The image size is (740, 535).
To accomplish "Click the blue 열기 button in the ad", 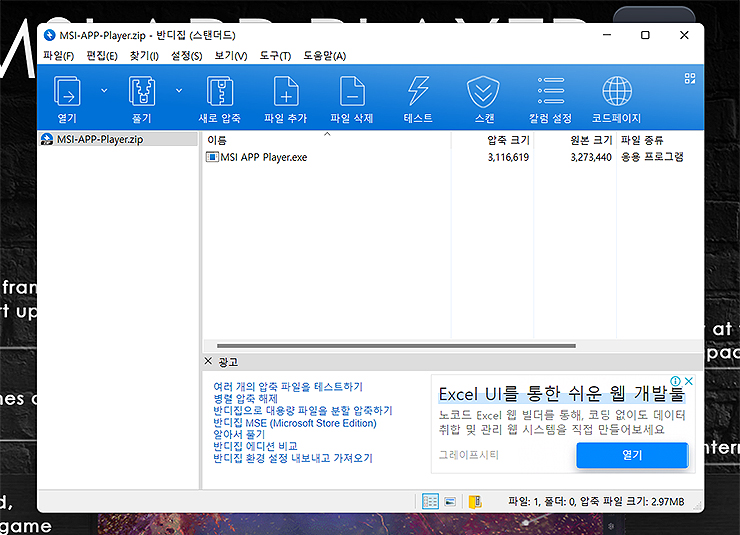I will coord(632,455).
